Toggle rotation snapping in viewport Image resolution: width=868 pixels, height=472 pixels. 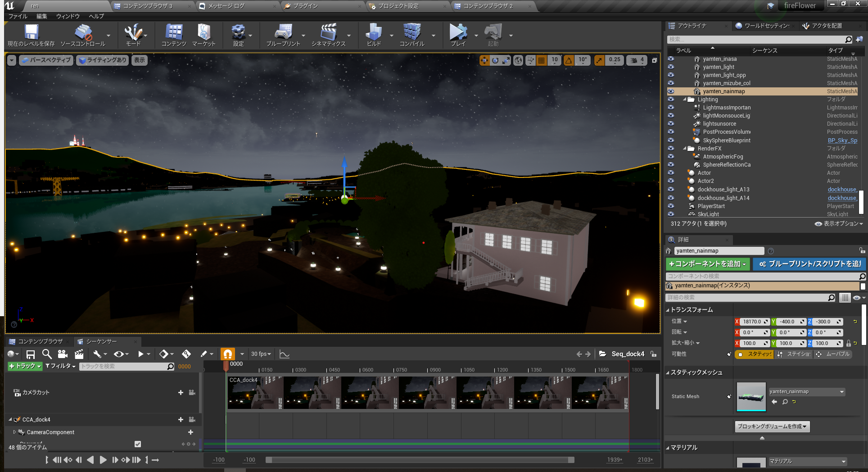click(569, 60)
